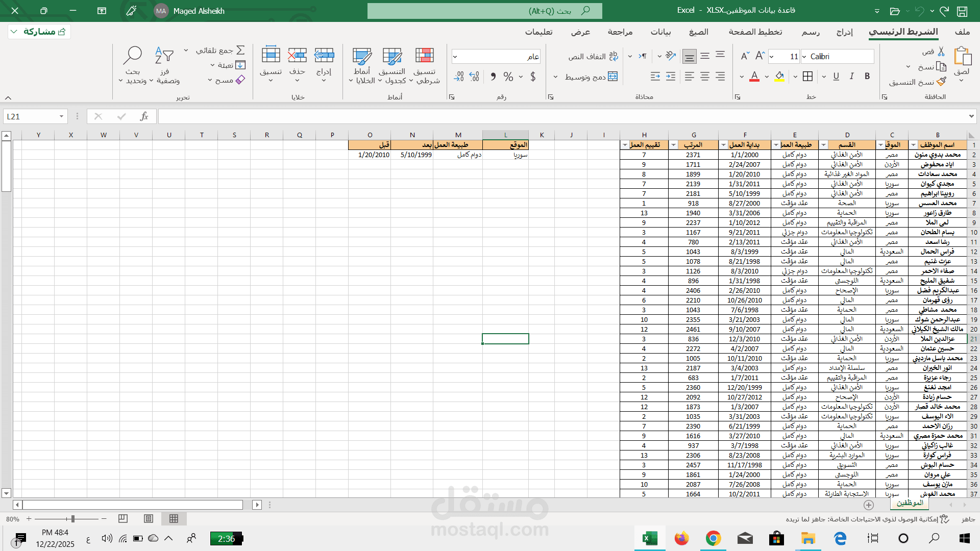Click the Delete cells (حذف) icon

point(297,55)
